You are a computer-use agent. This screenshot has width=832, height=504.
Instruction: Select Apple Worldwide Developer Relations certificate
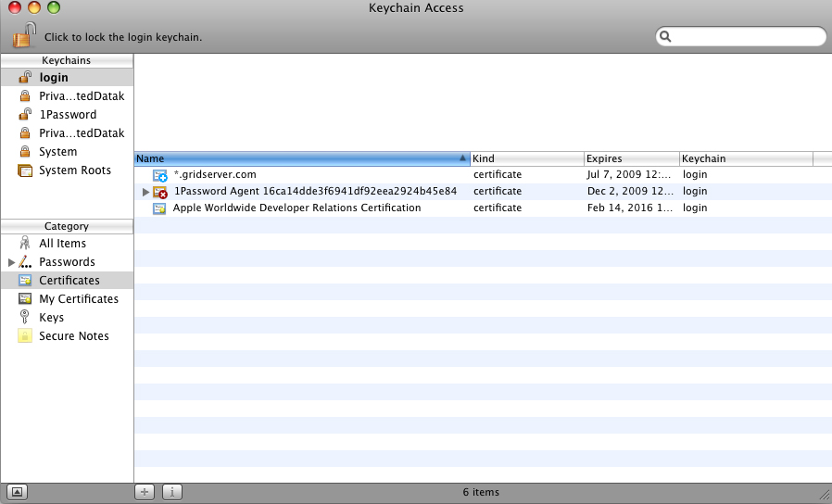pos(296,208)
